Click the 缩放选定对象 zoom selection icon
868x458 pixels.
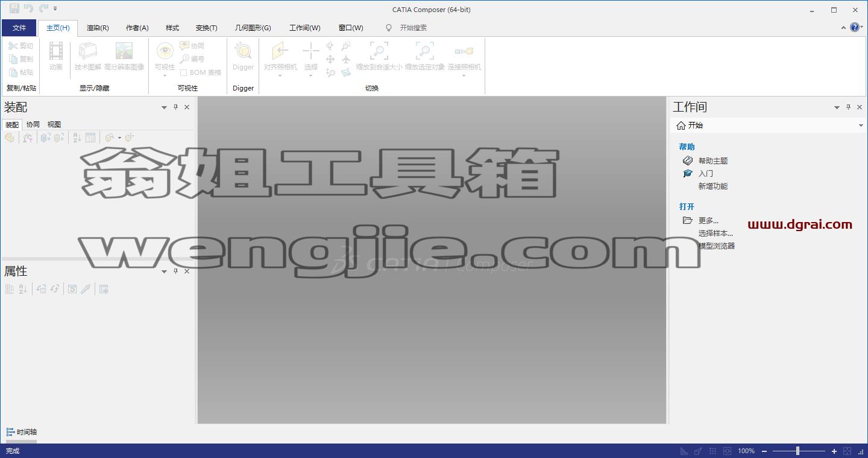[425, 51]
